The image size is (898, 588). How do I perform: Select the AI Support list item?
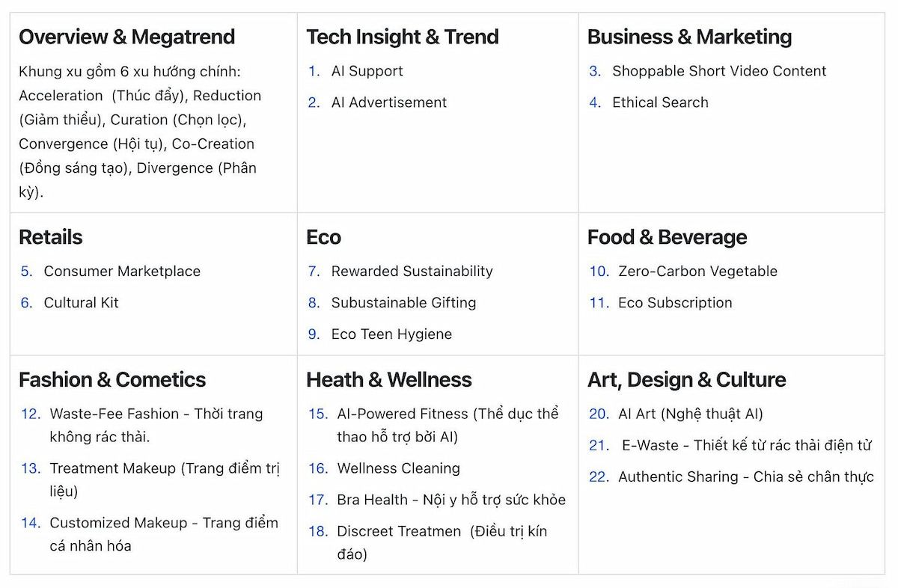click(367, 71)
